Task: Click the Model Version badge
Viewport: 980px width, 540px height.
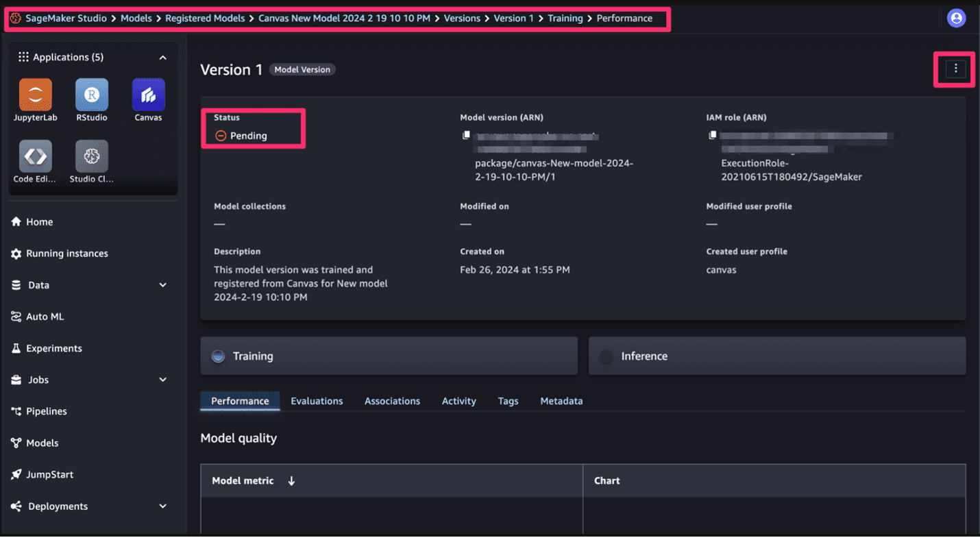Action: pos(302,69)
